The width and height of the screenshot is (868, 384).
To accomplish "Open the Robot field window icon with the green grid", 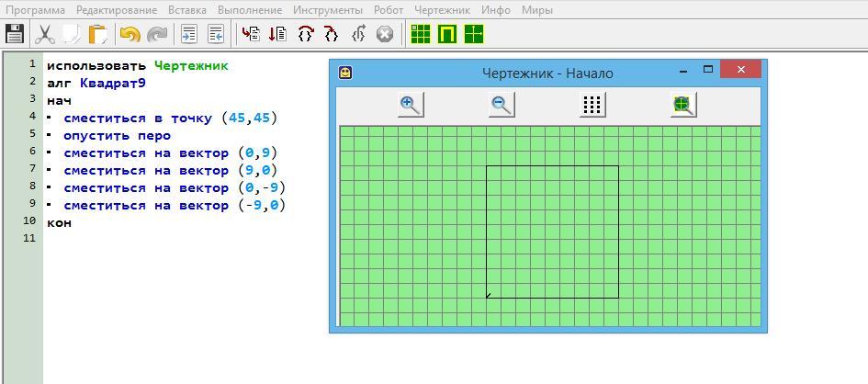I will coord(421,34).
